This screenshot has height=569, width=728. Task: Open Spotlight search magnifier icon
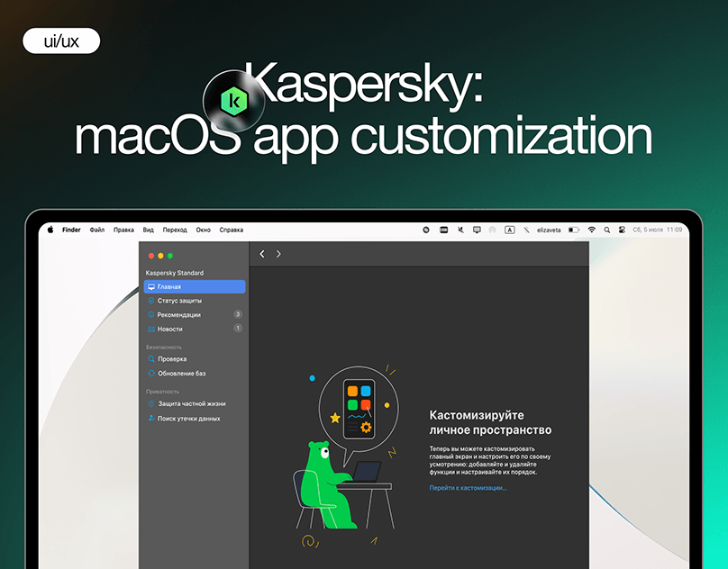click(x=607, y=230)
